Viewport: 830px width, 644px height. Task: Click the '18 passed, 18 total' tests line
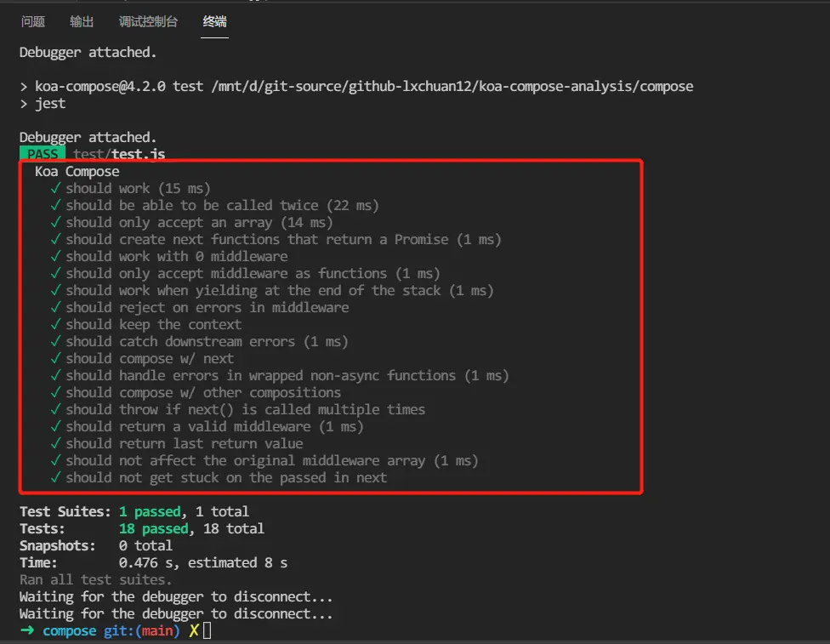[142, 528]
